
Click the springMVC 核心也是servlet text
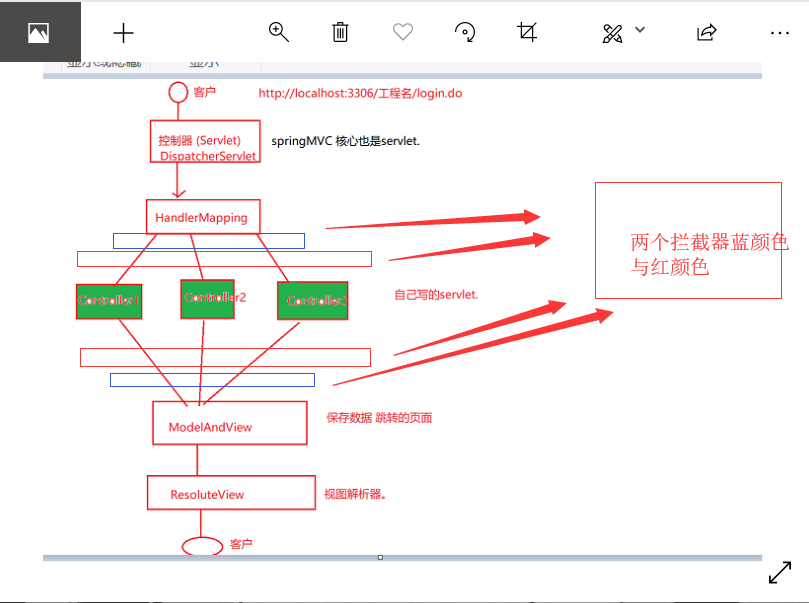point(345,141)
